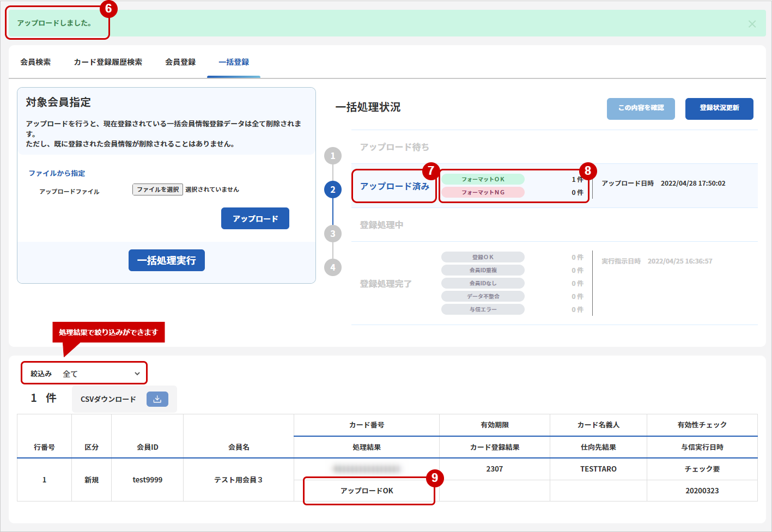Viewport: 772px width, 532px height.
Task: Click step 3 circle in progress tracker
Action: pos(333,234)
